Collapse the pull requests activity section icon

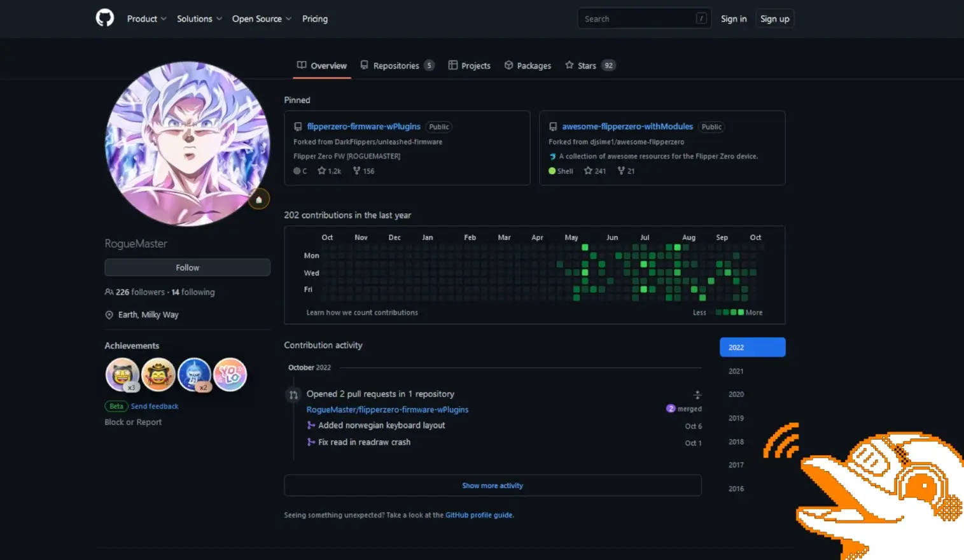[697, 395]
